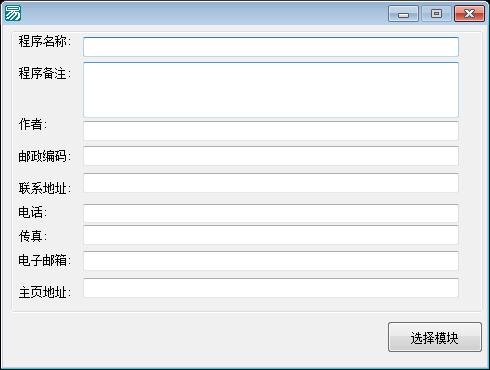Focus the 联系地址 field
490x370 pixels.
click(x=271, y=183)
